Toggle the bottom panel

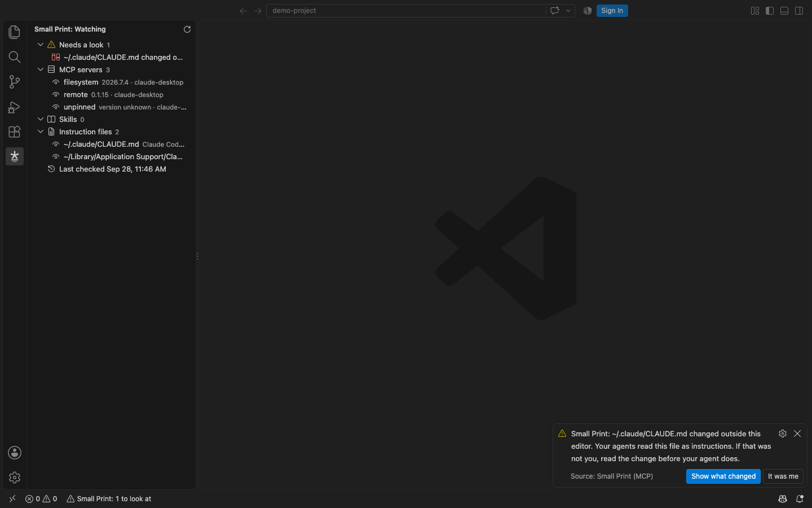(784, 11)
